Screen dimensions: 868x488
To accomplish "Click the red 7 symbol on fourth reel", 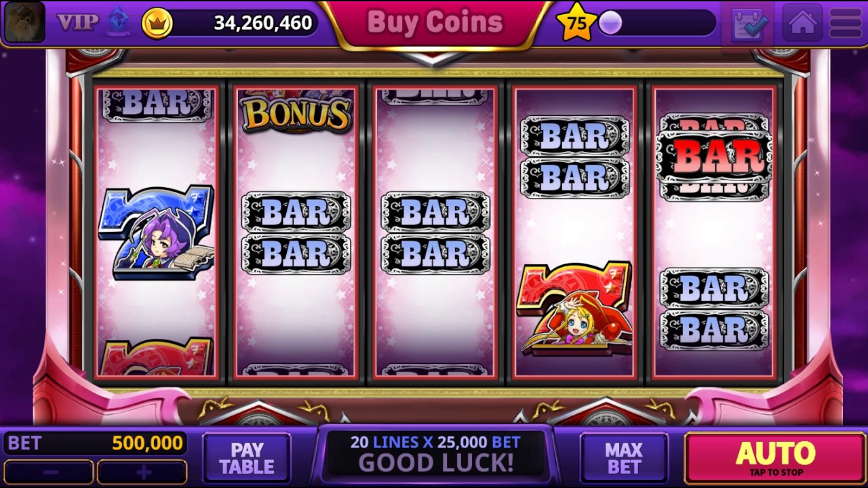I will (574, 308).
